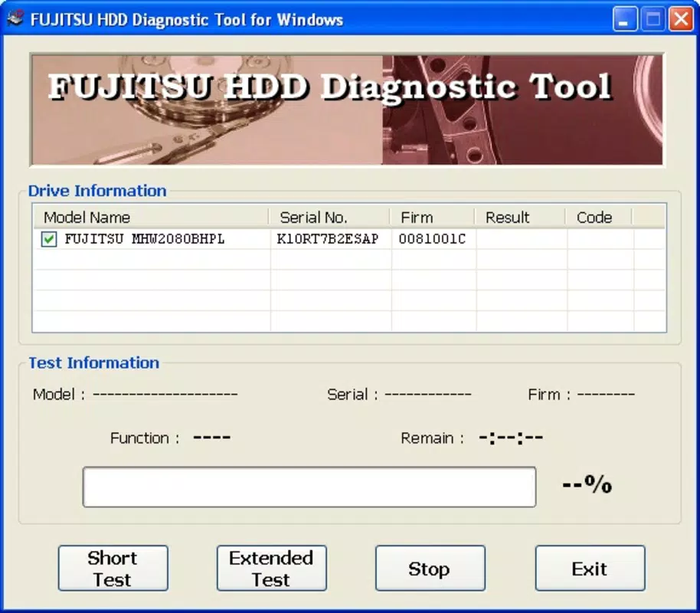Image resolution: width=700 pixels, height=613 pixels.
Task: Sort by the Model Name column header
Action: click(151, 217)
